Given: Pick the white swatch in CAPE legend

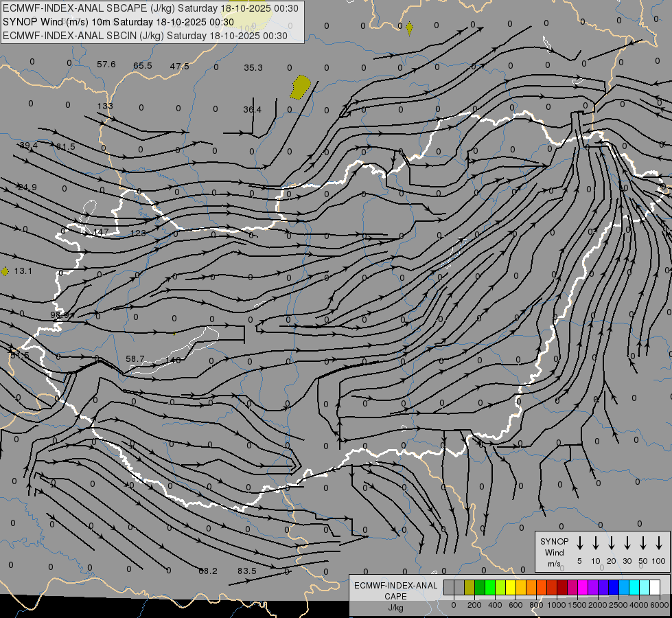Looking at the screenshot, I should (x=655, y=588).
